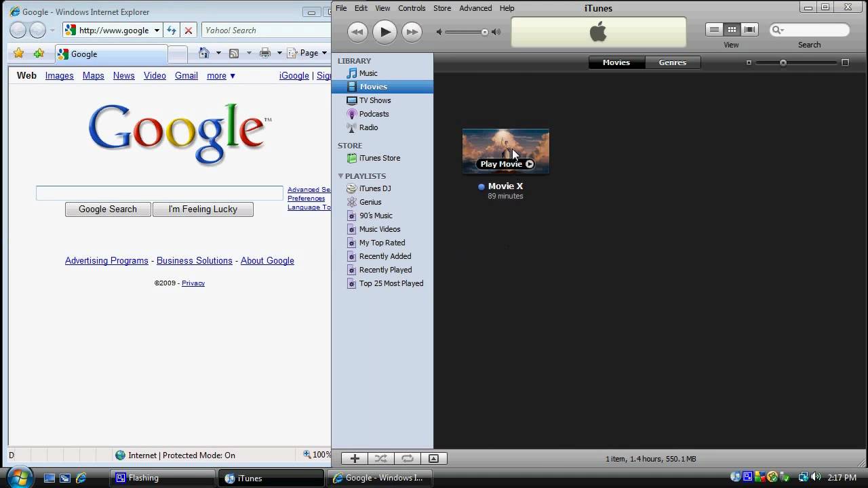
Task: Toggle shuffle in iTunes bottom bar
Action: 381,459
